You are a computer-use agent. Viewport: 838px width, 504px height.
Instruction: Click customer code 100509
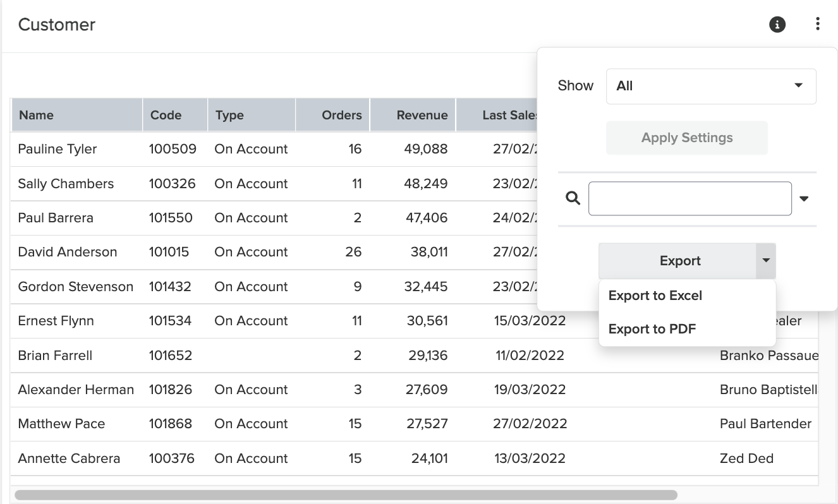pos(173,149)
